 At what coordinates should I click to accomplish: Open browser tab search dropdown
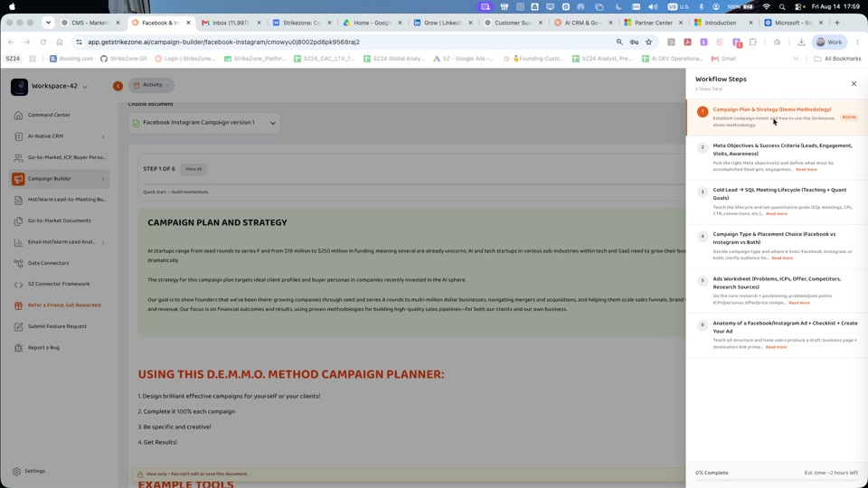[x=48, y=23]
